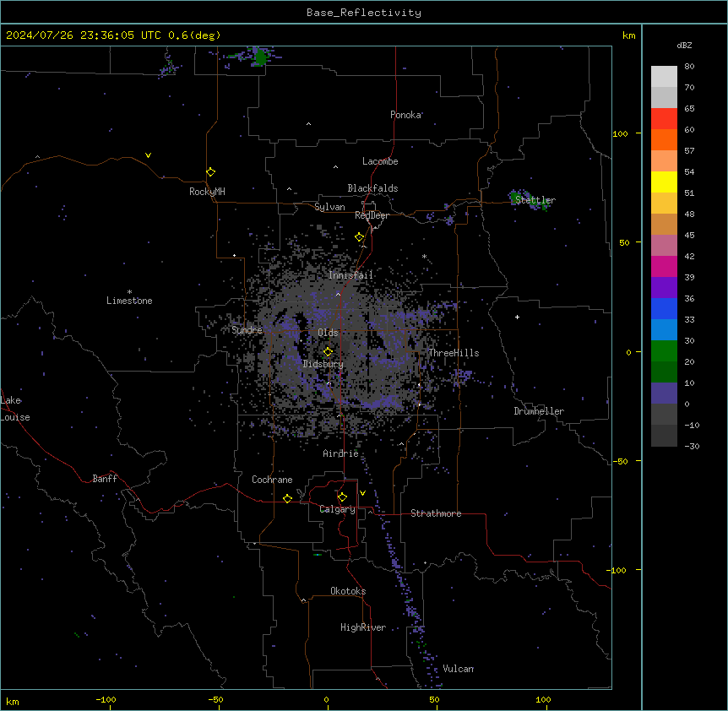Click the Banff label
The image size is (728, 711).
coord(105,479)
